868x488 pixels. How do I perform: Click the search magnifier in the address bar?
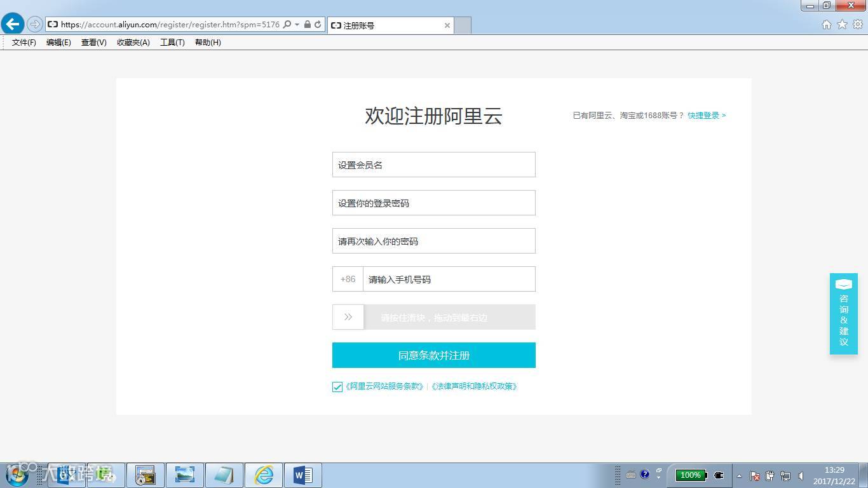(x=287, y=25)
